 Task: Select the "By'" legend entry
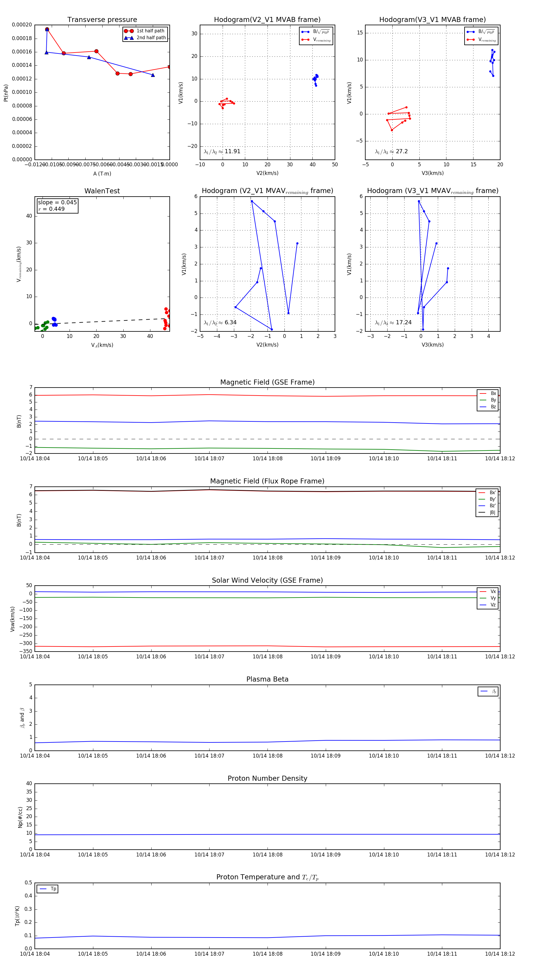[487, 499]
